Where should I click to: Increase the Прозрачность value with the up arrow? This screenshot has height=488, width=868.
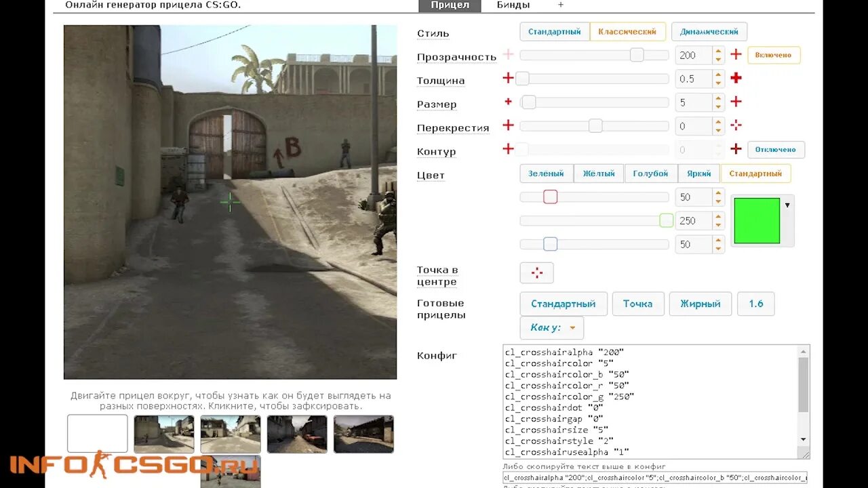[x=718, y=51]
